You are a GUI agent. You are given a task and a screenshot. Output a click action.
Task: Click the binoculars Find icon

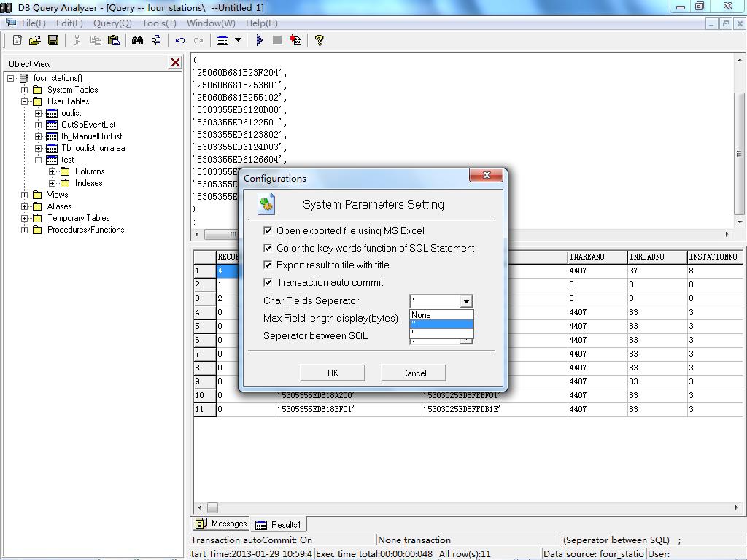click(137, 40)
